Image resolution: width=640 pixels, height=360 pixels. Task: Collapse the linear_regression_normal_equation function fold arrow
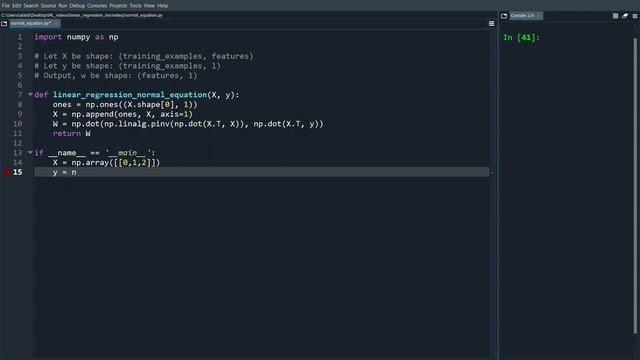click(30, 94)
